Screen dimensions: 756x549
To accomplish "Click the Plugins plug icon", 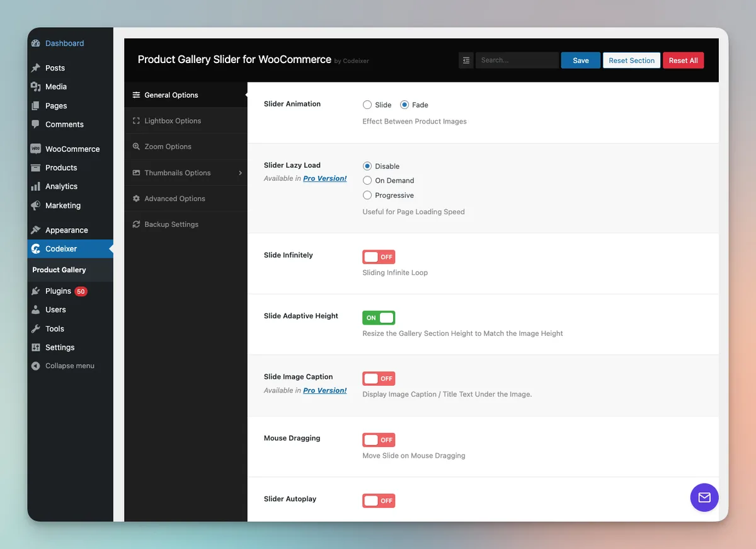I will (36, 291).
